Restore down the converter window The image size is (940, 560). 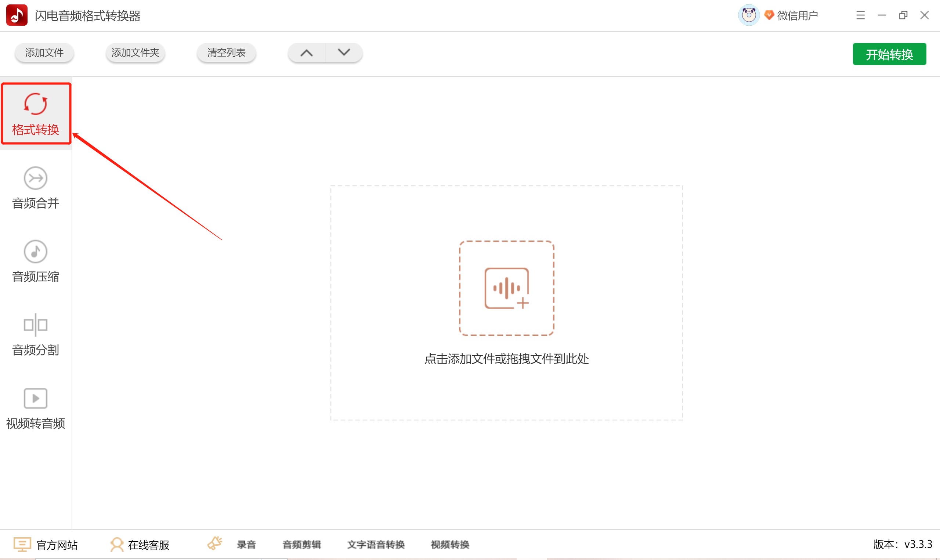(x=903, y=15)
